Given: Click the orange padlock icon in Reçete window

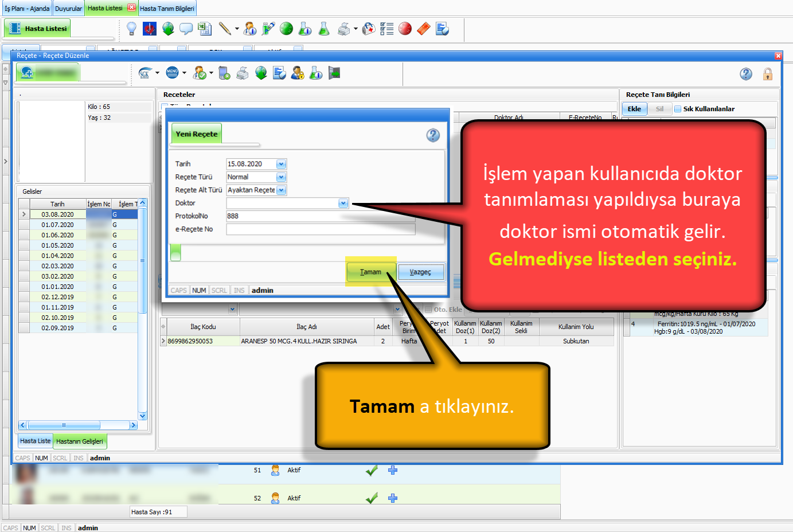Looking at the screenshot, I should click(x=768, y=74).
